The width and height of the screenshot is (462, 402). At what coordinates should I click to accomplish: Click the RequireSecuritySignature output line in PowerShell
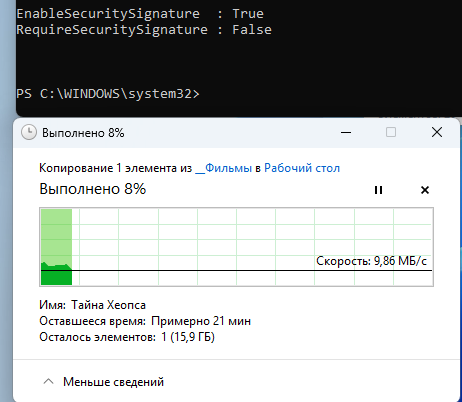144,30
